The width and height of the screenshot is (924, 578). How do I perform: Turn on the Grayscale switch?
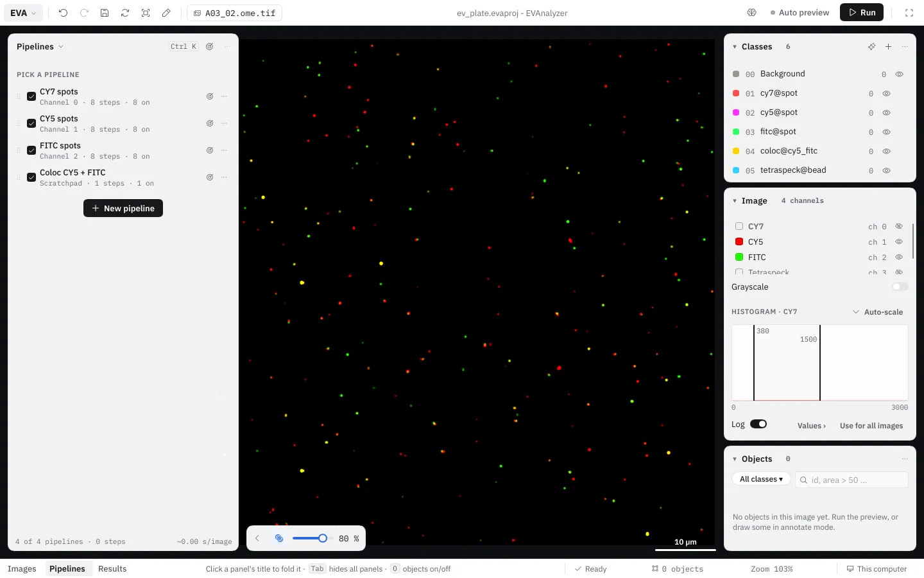tap(900, 287)
